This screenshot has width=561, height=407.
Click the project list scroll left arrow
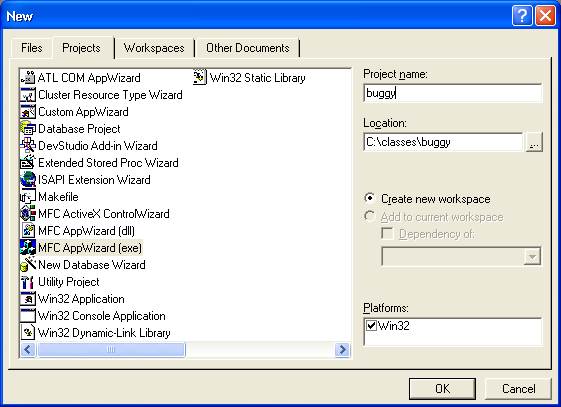tap(28, 349)
